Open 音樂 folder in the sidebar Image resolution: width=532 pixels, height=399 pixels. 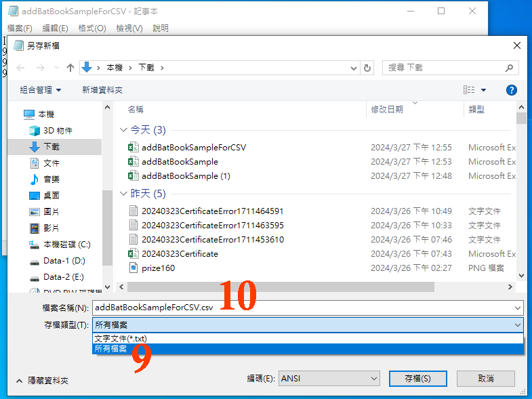(52, 180)
